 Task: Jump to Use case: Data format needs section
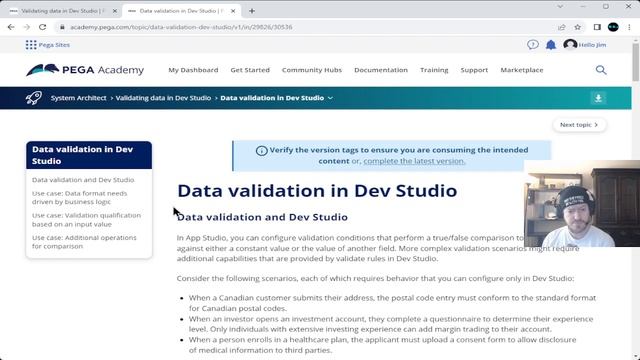(80, 198)
